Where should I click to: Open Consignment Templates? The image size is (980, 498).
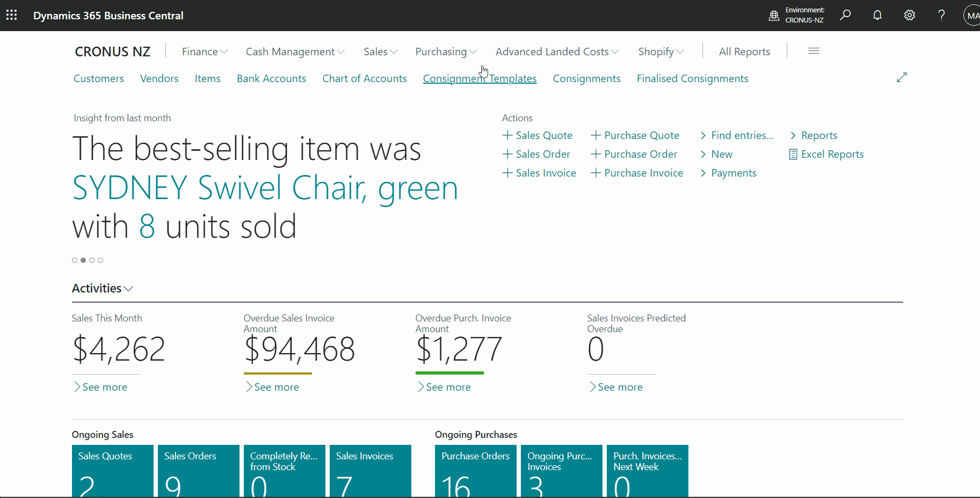(x=480, y=78)
